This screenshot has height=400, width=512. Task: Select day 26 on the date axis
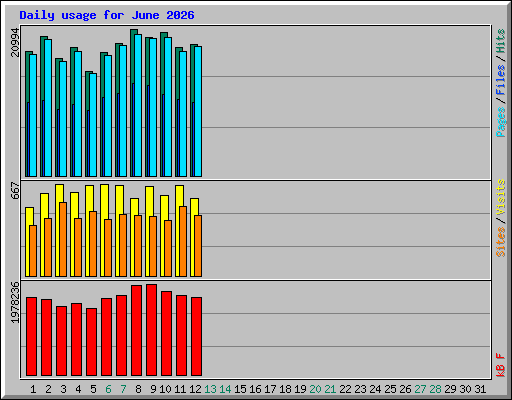click(x=405, y=389)
